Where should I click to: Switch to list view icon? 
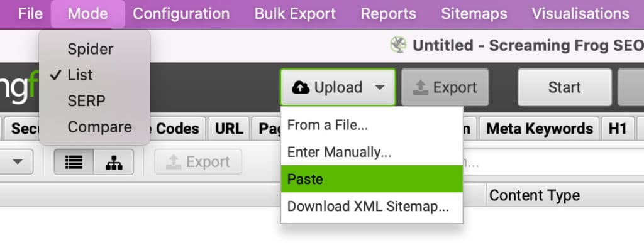point(74,162)
